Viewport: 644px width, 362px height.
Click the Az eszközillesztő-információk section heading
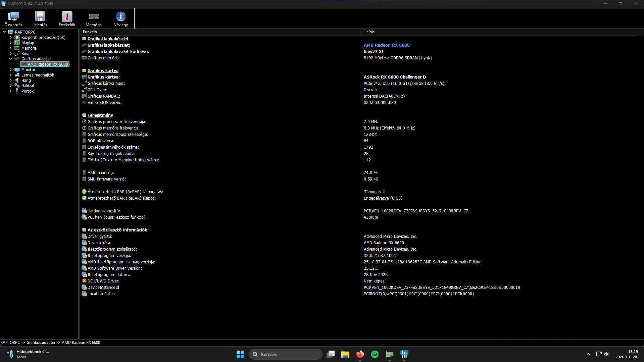117,230
